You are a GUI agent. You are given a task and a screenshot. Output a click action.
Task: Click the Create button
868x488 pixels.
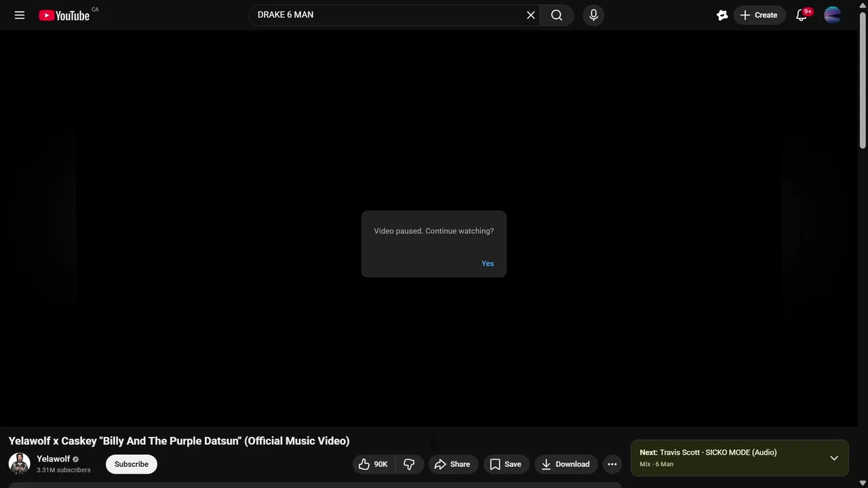click(759, 15)
